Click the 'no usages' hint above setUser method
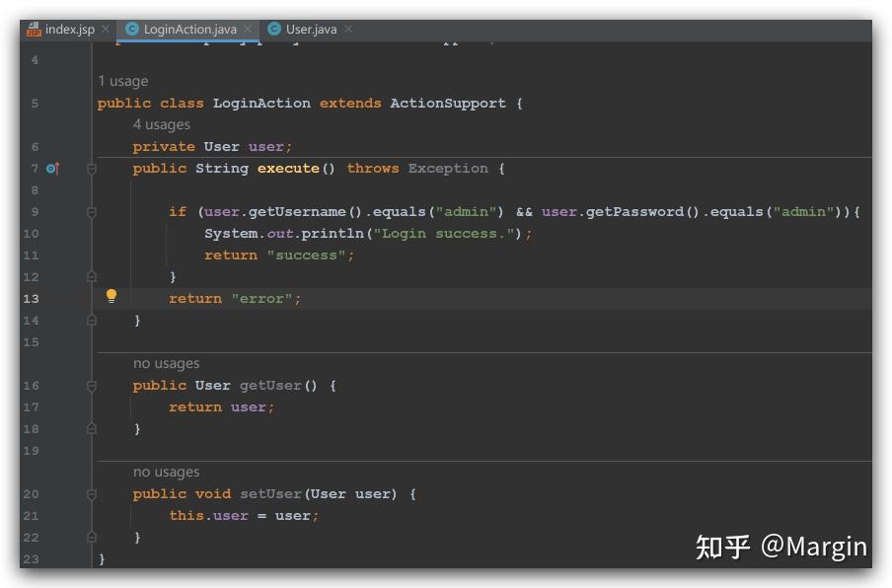Screen dimensions: 892x588 165,472
